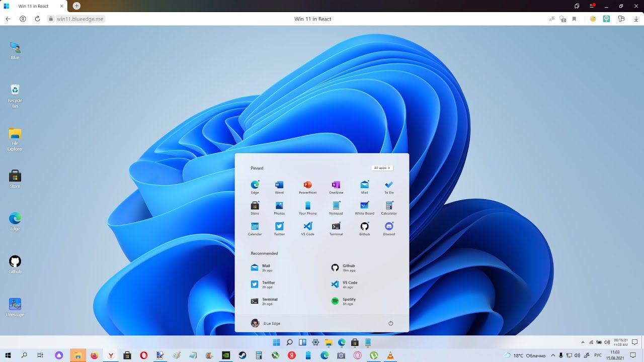The height and width of the screenshot is (362, 644).
Task: Select the Unescape desktop icon
Action: click(15, 308)
